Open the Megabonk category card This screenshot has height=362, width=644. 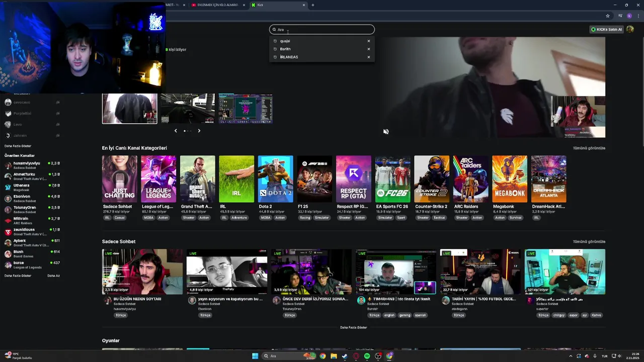click(x=510, y=179)
